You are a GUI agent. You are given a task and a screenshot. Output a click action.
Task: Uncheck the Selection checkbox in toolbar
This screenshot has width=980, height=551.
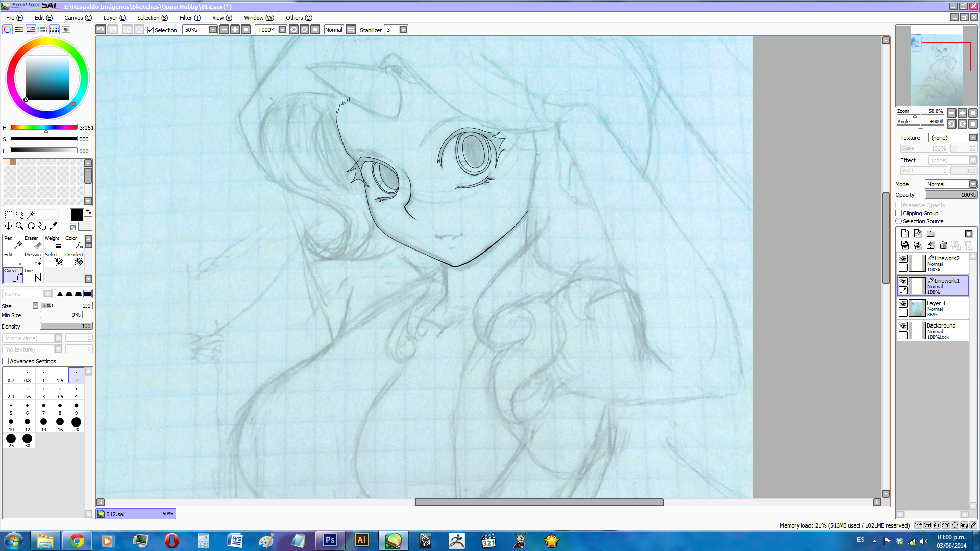[151, 30]
